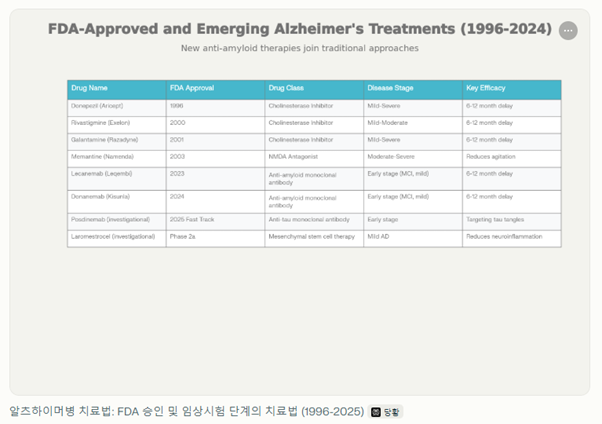Click the 'Mild-Moderate' disease stage cell
Image resolution: width=602 pixels, height=424 pixels.
coord(413,125)
